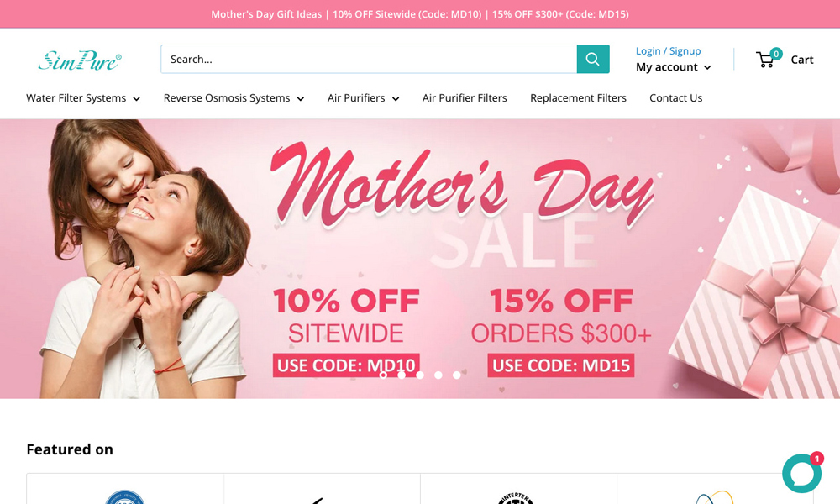Screen dimensions: 840x504
Task: Open the Replacement Filters page
Action: click(578, 98)
